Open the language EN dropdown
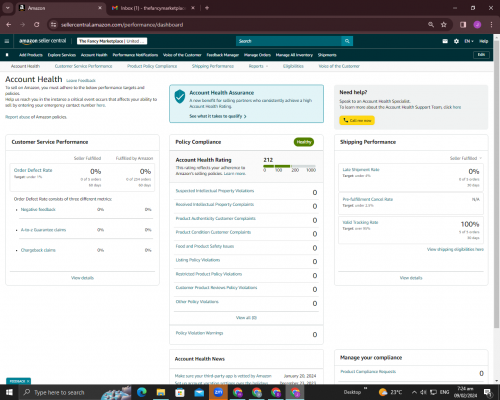 pos(469,41)
